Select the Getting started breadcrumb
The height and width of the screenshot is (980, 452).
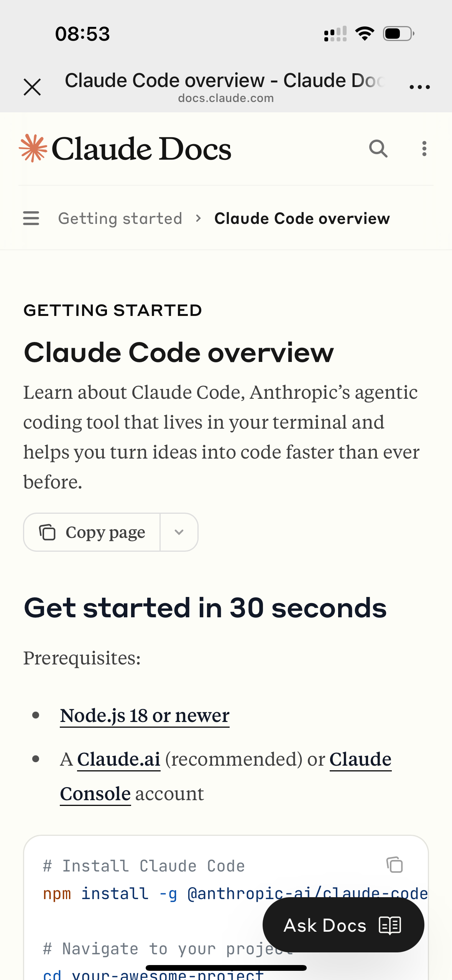pos(120,219)
